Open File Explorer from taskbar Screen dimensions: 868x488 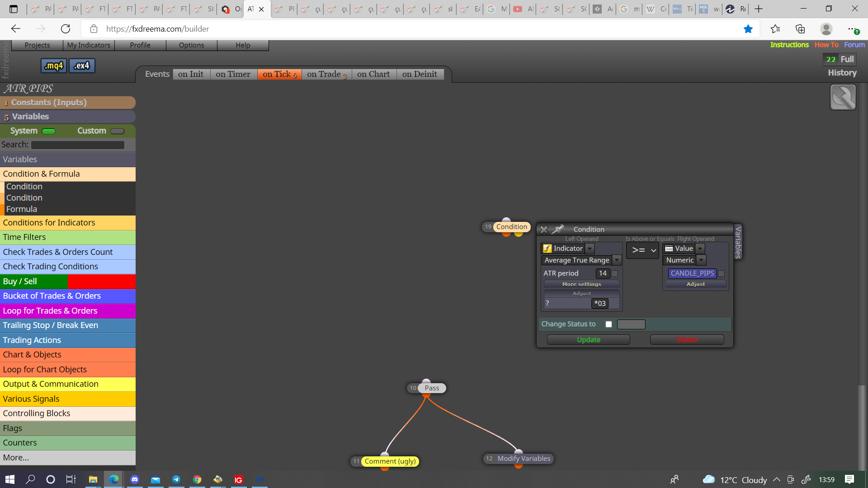pos(93,479)
